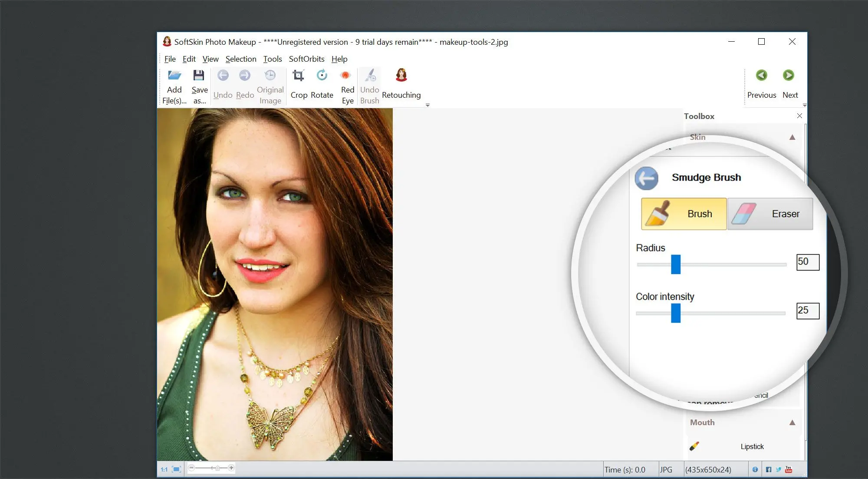Expand the Skin section in toolbox
Viewport: 868px width, 479px height.
pyautogui.click(x=794, y=137)
